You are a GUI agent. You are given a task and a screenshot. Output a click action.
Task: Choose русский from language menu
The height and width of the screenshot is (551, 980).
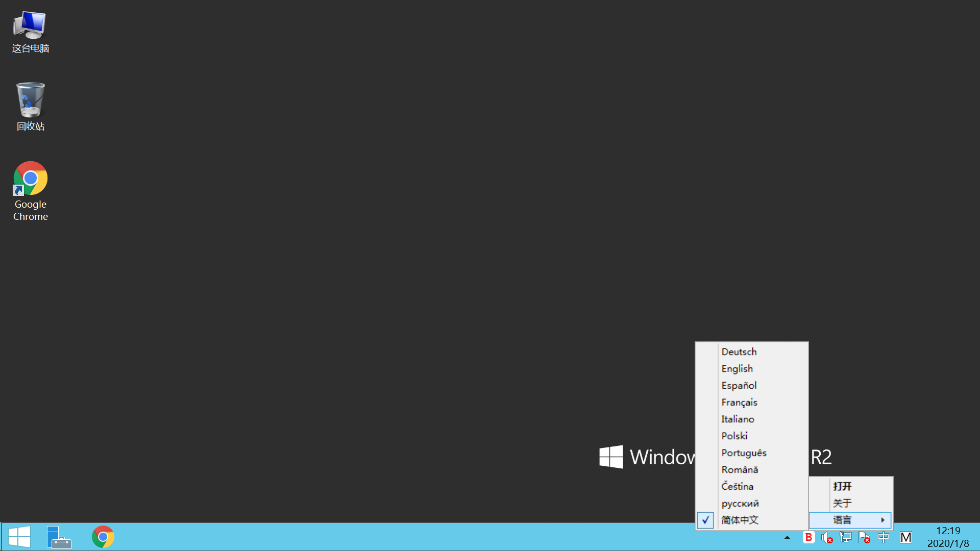click(x=740, y=503)
